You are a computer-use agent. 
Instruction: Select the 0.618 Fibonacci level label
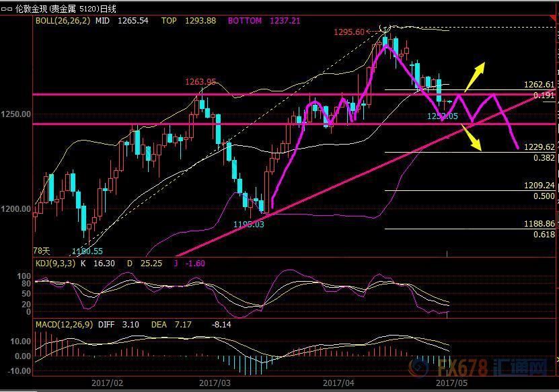pos(544,234)
